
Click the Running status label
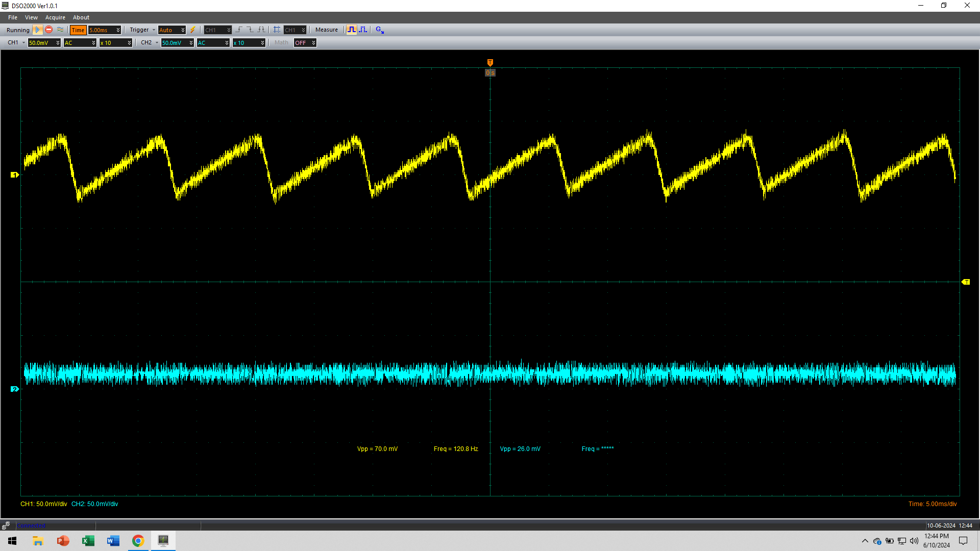coord(18,30)
